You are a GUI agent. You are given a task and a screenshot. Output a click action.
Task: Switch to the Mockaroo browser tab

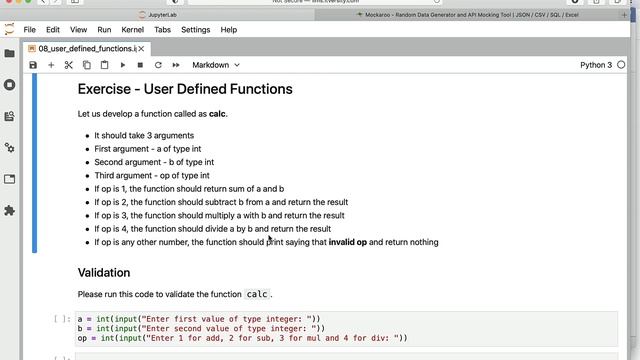pyautogui.click(x=468, y=15)
